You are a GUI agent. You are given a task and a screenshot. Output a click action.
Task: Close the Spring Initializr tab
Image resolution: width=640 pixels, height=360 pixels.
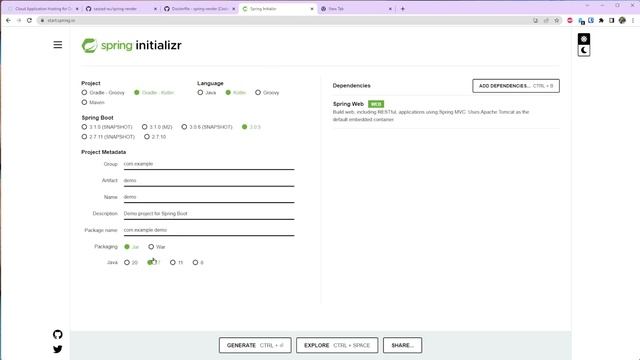click(x=312, y=9)
